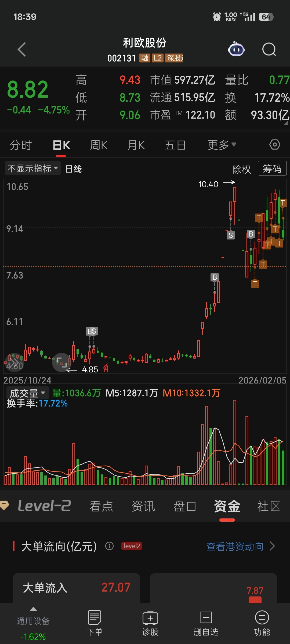Open the 成交量 sub-indicator dropdown
This screenshot has height=644, width=290.
27,393
